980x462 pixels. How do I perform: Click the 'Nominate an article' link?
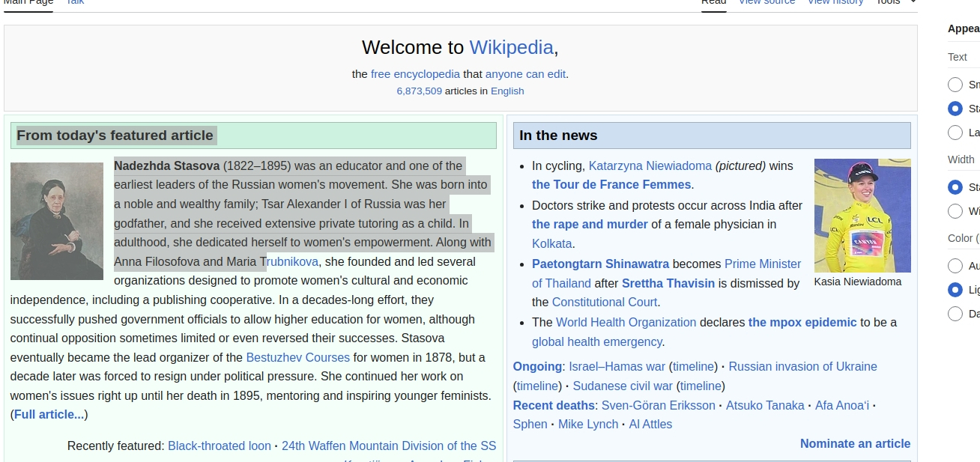tap(855, 444)
